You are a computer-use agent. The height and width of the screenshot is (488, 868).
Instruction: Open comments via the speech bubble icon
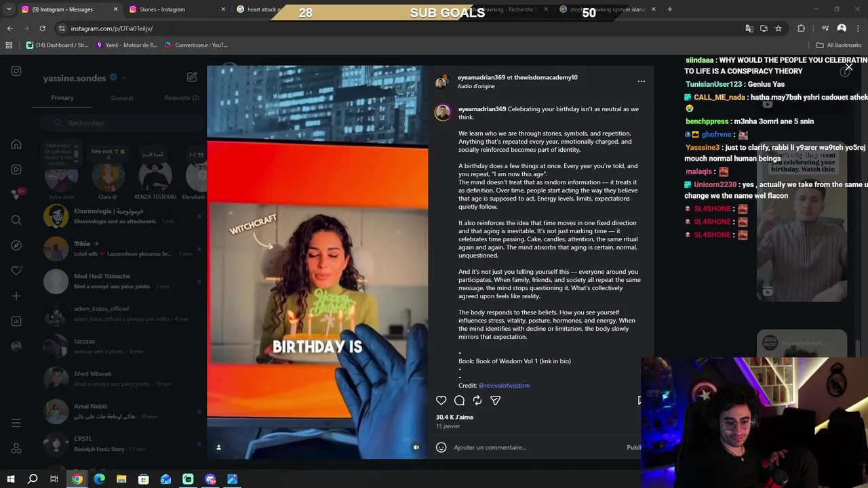(459, 401)
